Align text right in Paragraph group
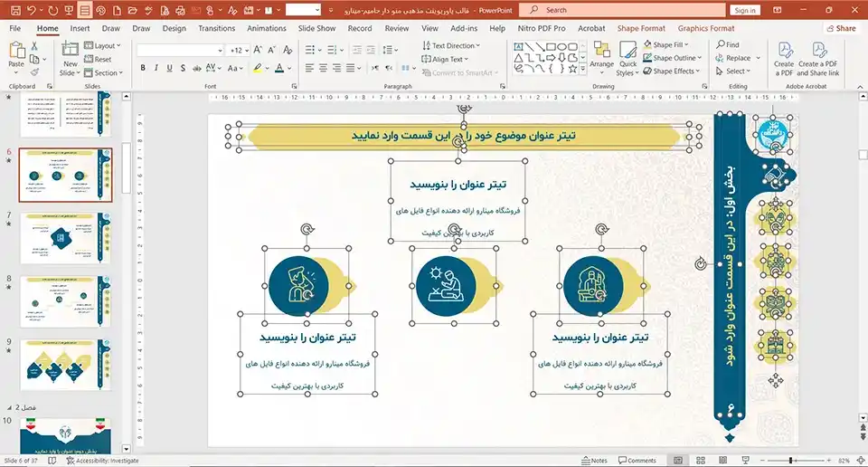Viewport: 868px width, 467px height. click(336, 68)
